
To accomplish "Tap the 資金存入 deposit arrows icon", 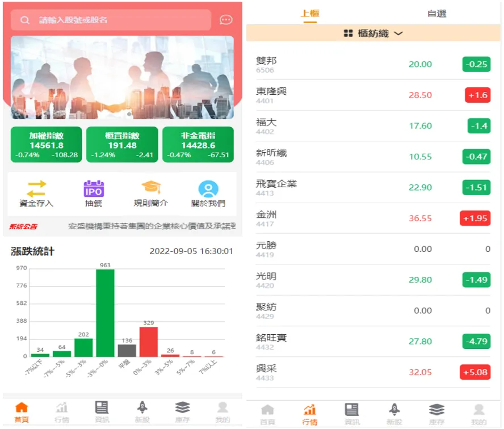I will pyautogui.click(x=35, y=187).
